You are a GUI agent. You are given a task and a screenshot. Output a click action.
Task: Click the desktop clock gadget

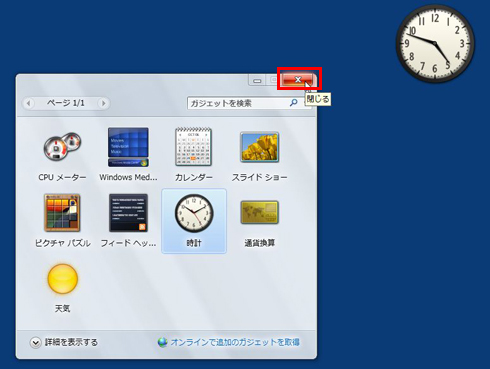tap(435, 43)
